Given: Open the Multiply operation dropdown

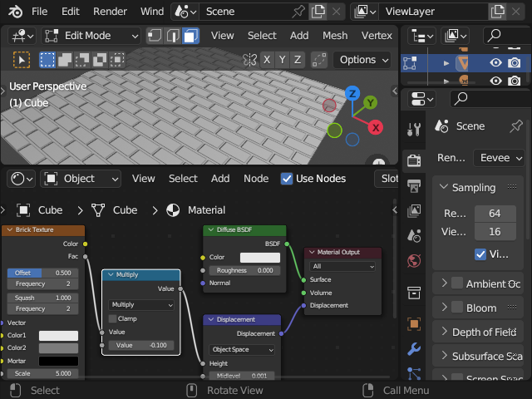Looking at the screenshot, I should (x=141, y=305).
